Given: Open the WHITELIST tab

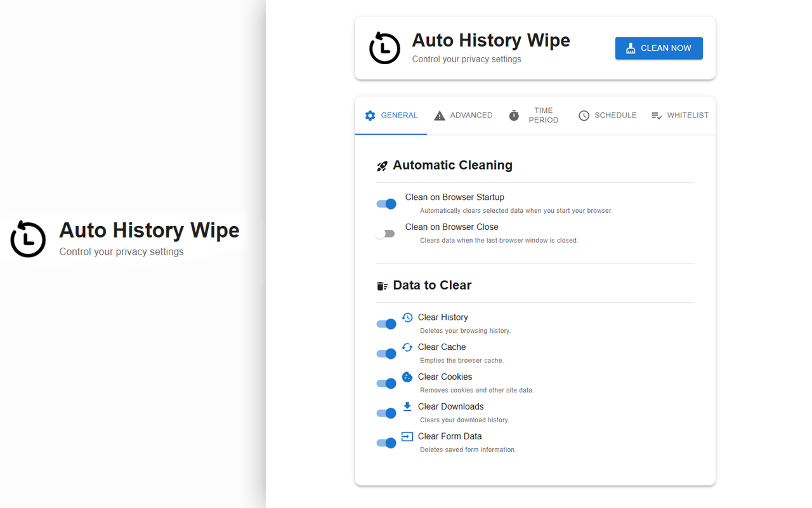Looking at the screenshot, I should (x=680, y=115).
